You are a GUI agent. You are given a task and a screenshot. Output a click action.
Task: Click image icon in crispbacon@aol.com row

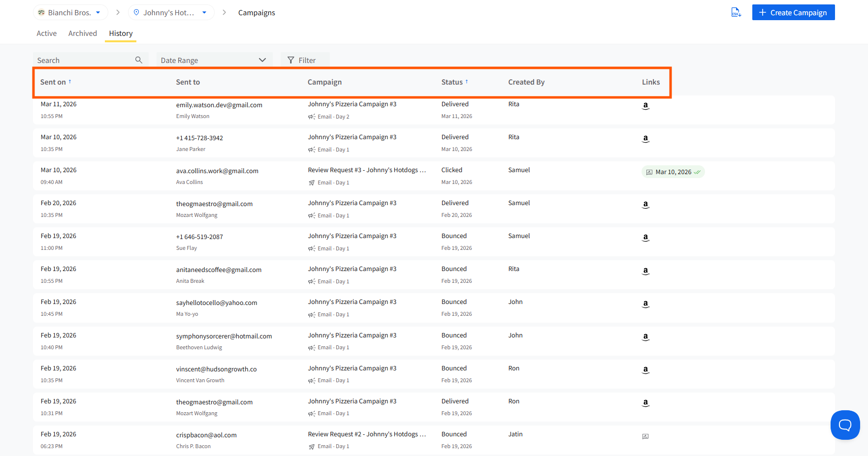(x=645, y=436)
